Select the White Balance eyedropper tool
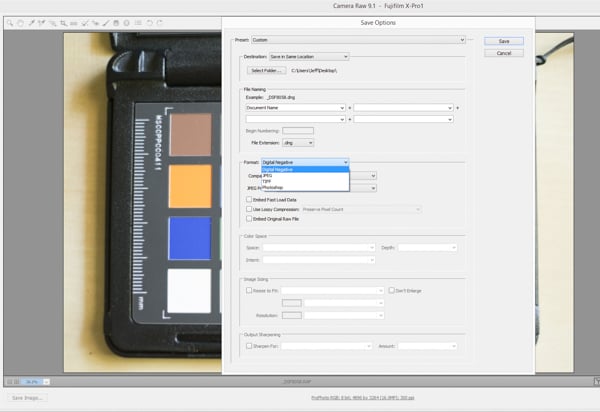This screenshot has width=600, height=412. (x=31, y=23)
